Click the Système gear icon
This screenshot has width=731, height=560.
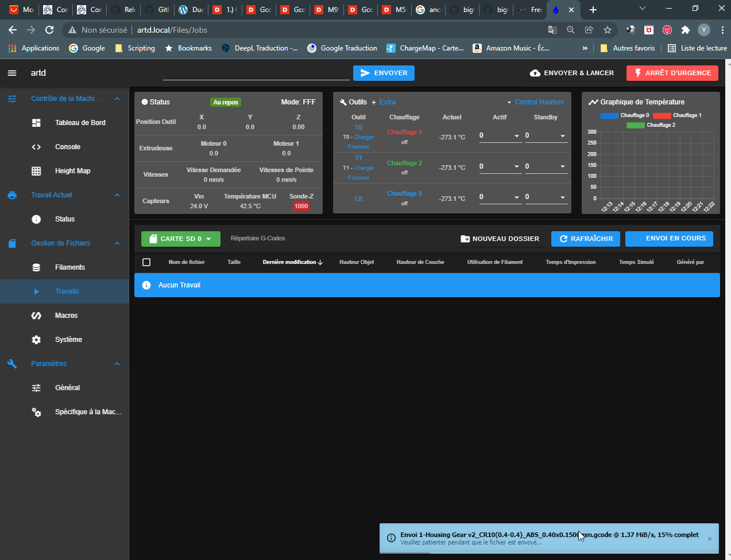(x=36, y=340)
